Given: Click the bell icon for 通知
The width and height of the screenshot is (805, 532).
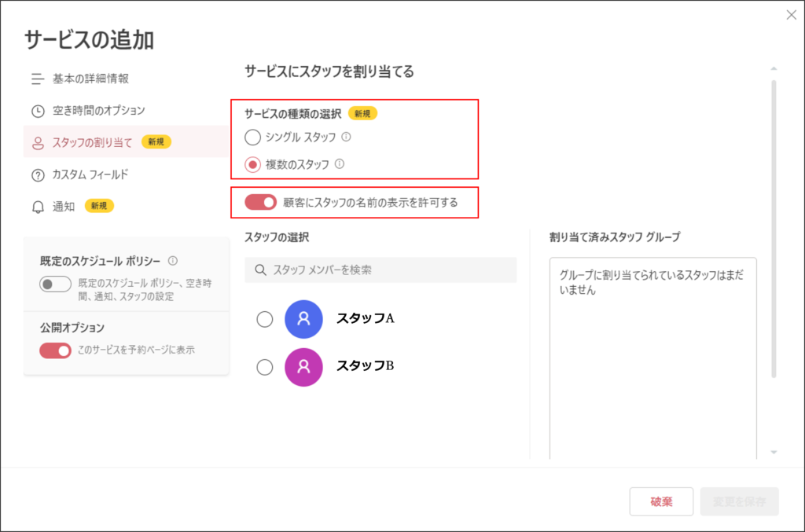Looking at the screenshot, I should (x=38, y=207).
